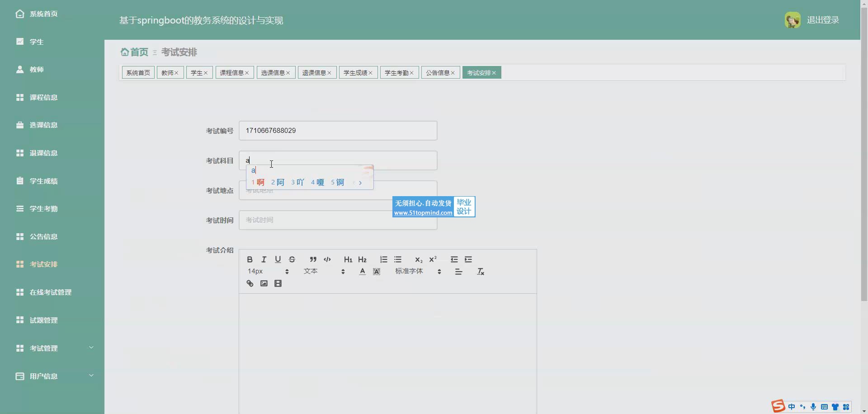Apply Heading 1 style
Image resolution: width=868 pixels, height=414 pixels.
pos(348,259)
